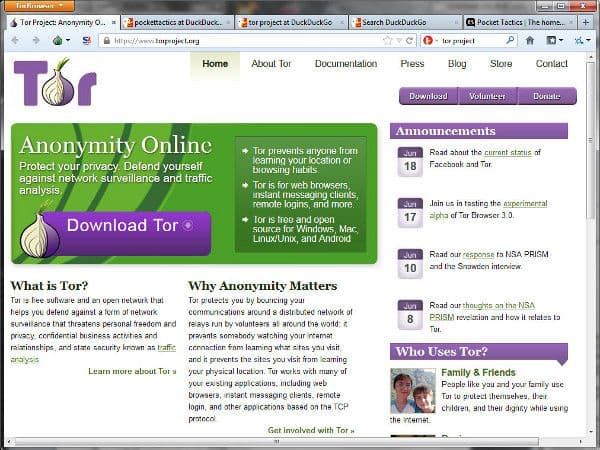This screenshot has width=600, height=450.
Task: Open the About Tor nav item
Action: [x=271, y=64]
